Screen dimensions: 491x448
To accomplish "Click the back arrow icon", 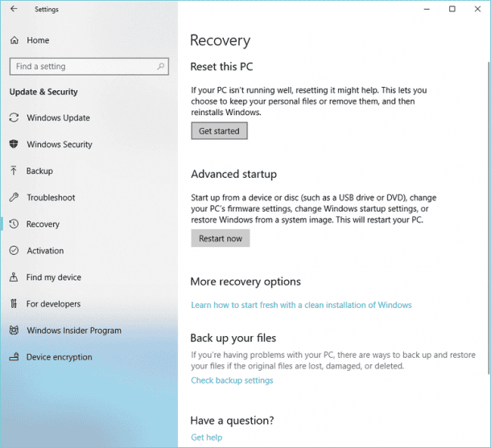I will coord(13,10).
